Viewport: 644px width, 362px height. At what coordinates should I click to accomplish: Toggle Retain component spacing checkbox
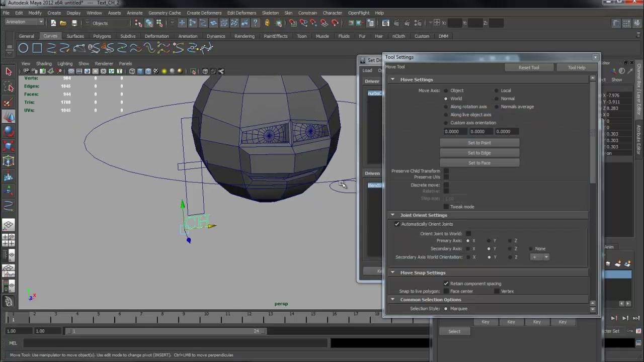(446, 284)
